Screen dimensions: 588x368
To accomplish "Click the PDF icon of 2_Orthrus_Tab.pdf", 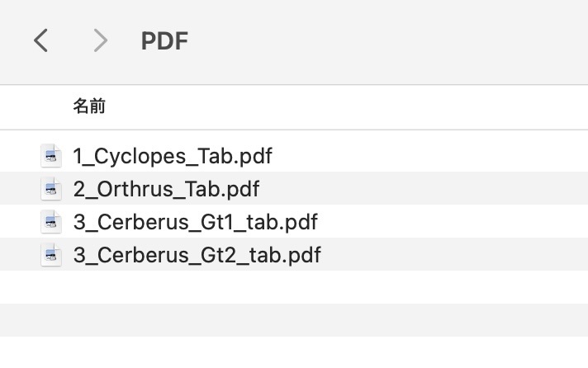I will pyautogui.click(x=51, y=189).
